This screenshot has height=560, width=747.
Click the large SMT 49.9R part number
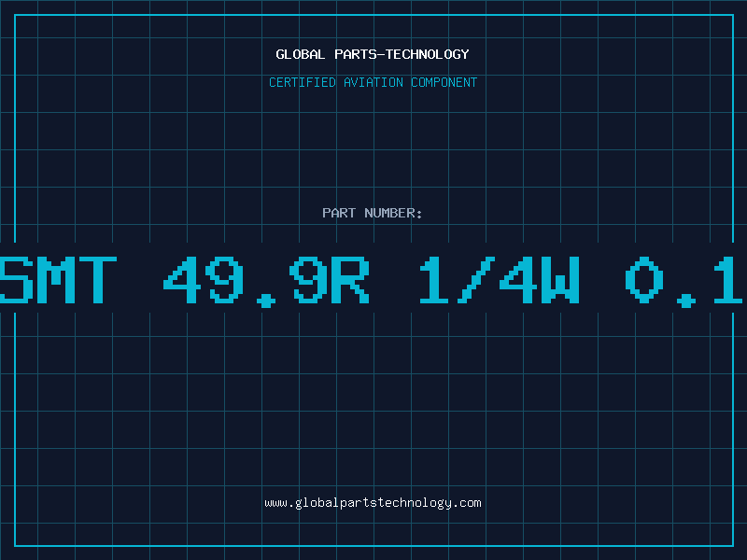(x=373, y=281)
